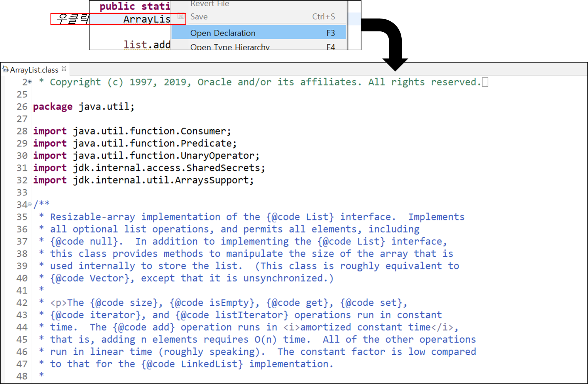Screen dimensions: 588x384
Task: Click 'java.util.function.Predicate' import on line 29
Action: (152, 143)
